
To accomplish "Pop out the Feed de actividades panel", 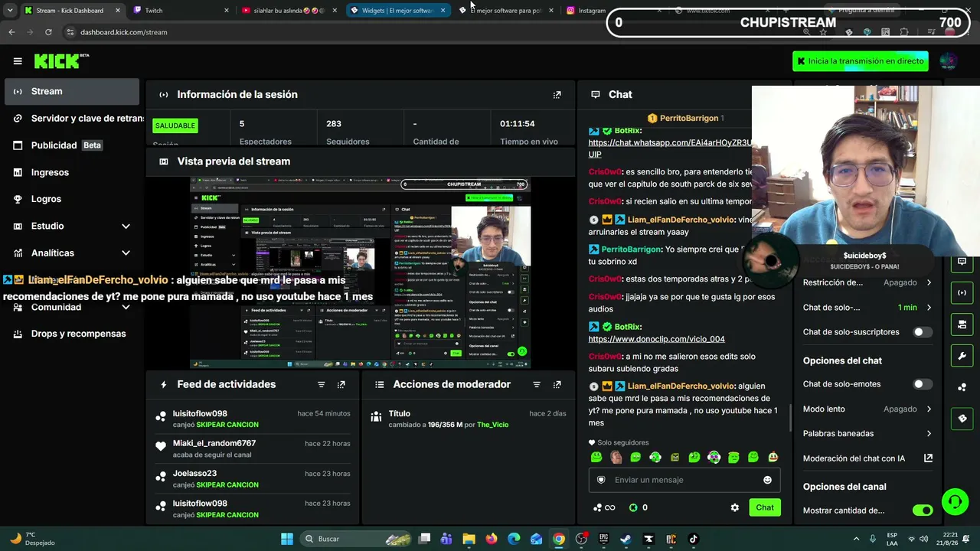I will [x=341, y=384].
